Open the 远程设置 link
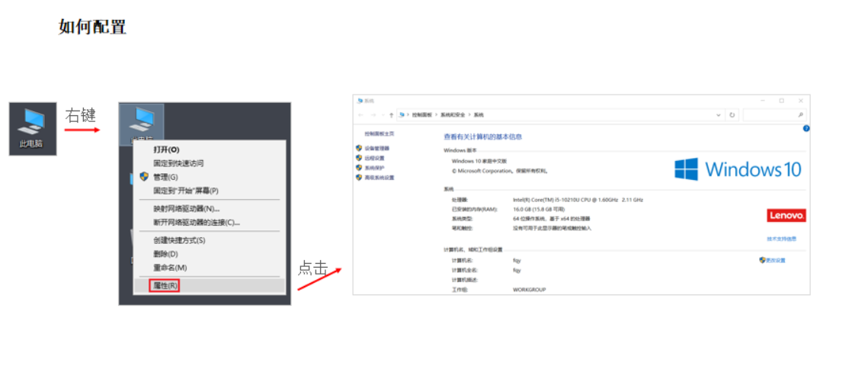Screen dimensions: 868x392 tap(374, 158)
